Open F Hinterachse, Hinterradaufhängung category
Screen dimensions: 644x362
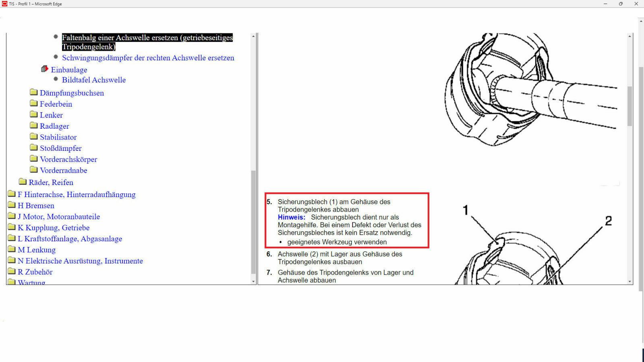[x=76, y=195]
